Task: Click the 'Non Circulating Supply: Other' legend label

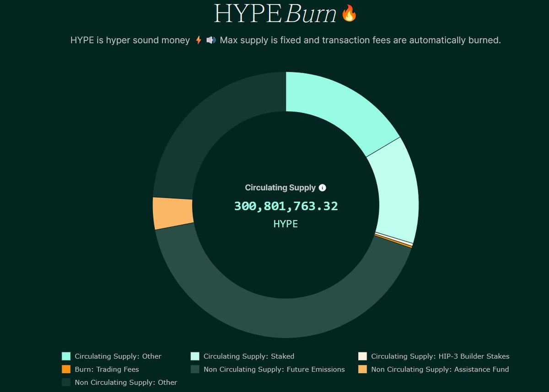Action: coord(126,382)
